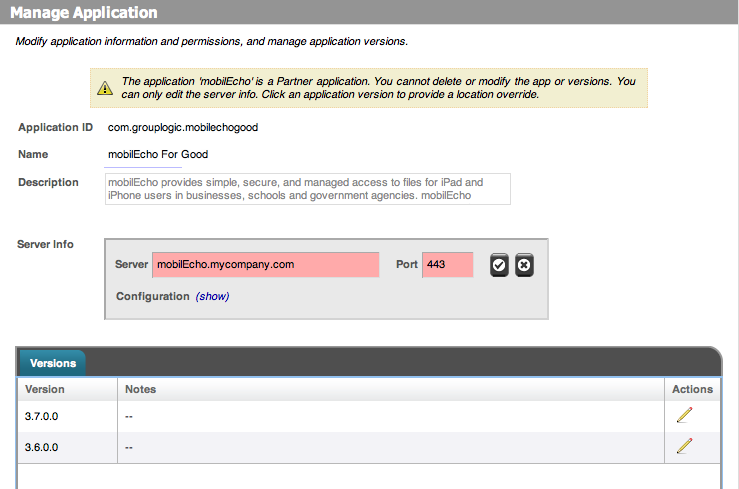Viewport: 739px width, 489px height.
Task: Click the Actions column header
Action: pos(692,389)
